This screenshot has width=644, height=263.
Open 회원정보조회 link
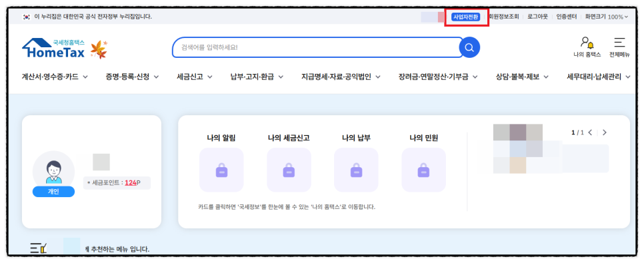pyautogui.click(x=503, y=17)
